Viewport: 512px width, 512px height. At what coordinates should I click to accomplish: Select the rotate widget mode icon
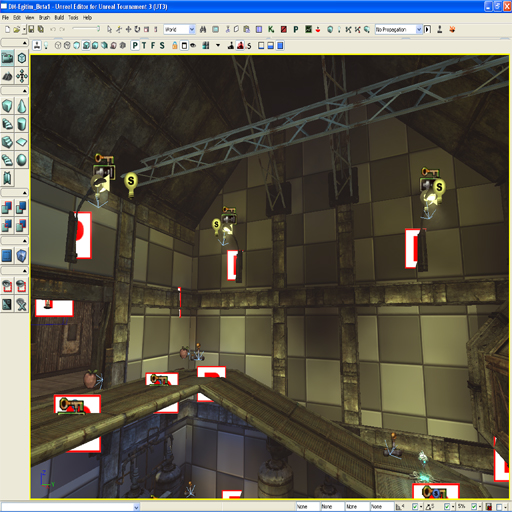pos(137,30)
